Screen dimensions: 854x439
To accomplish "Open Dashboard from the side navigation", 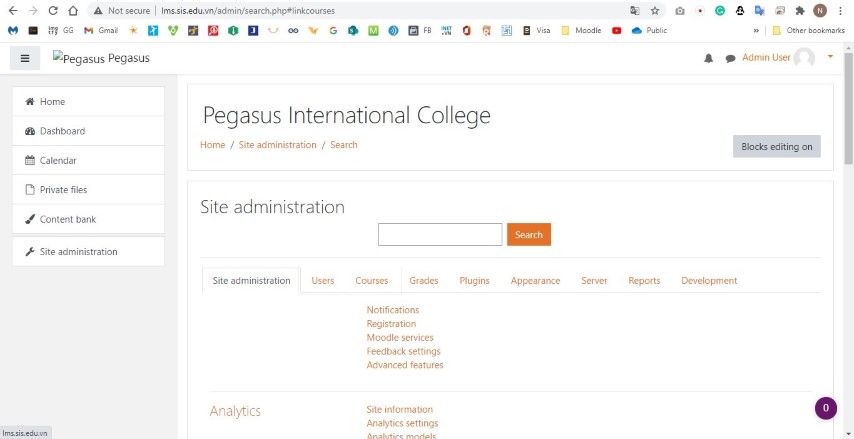I will point(62,131).
